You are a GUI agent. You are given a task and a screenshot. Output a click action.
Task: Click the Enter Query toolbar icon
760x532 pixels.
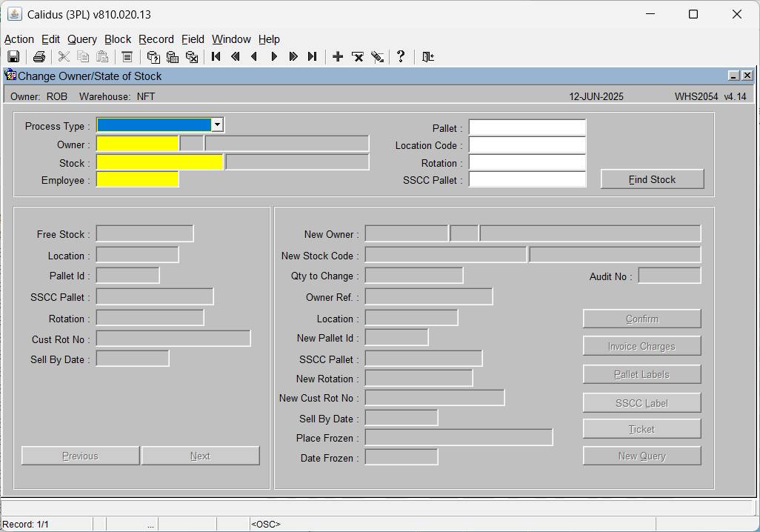point(153,57)
